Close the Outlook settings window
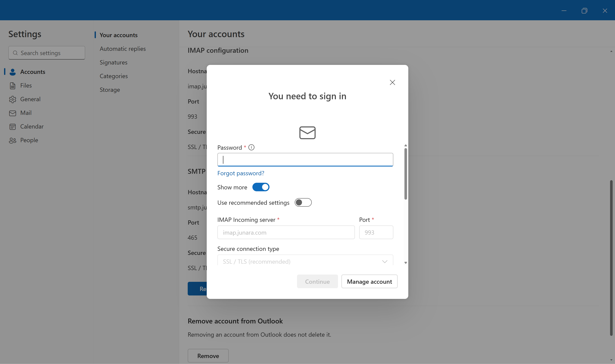 tap(605, 10)
